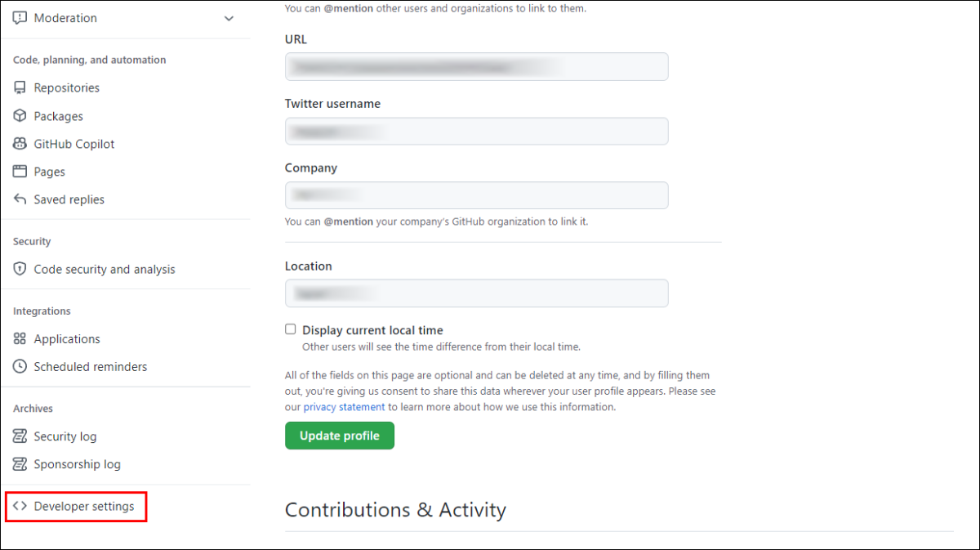Screen dimensions: 980x550
Task: Click the Applications grid icon
Action: coord(20,338)
